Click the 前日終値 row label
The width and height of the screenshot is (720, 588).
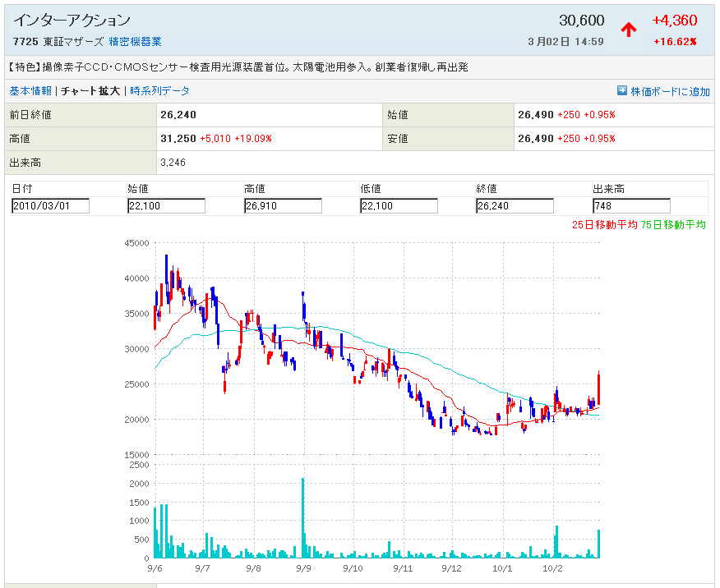pos(30,115)
